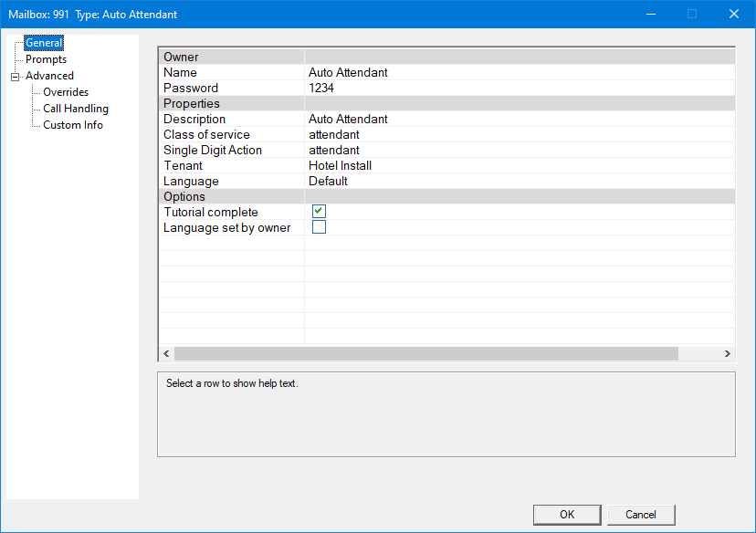The height and width of the screenshot is (533, 756).
Task: Select General in the navigation tree
Action: pyautogui.click(x=44, y=43)
